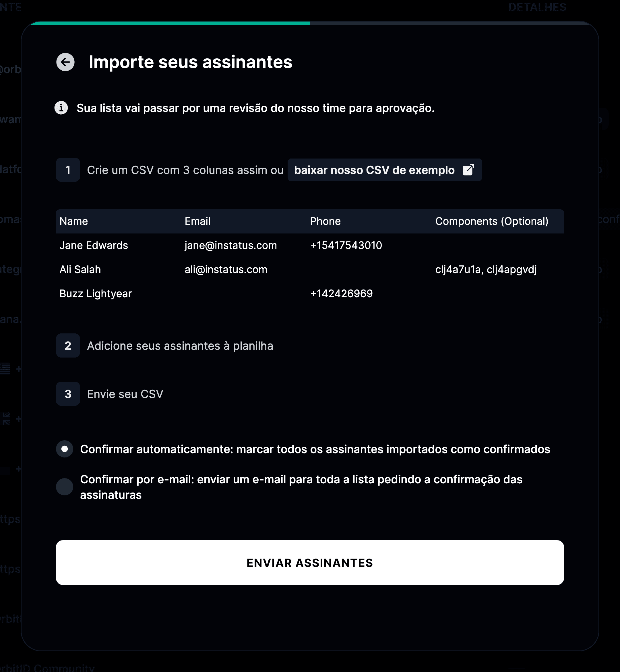
Task: Click the Ali Salah name cell
Action: click(x=80, y=270)
